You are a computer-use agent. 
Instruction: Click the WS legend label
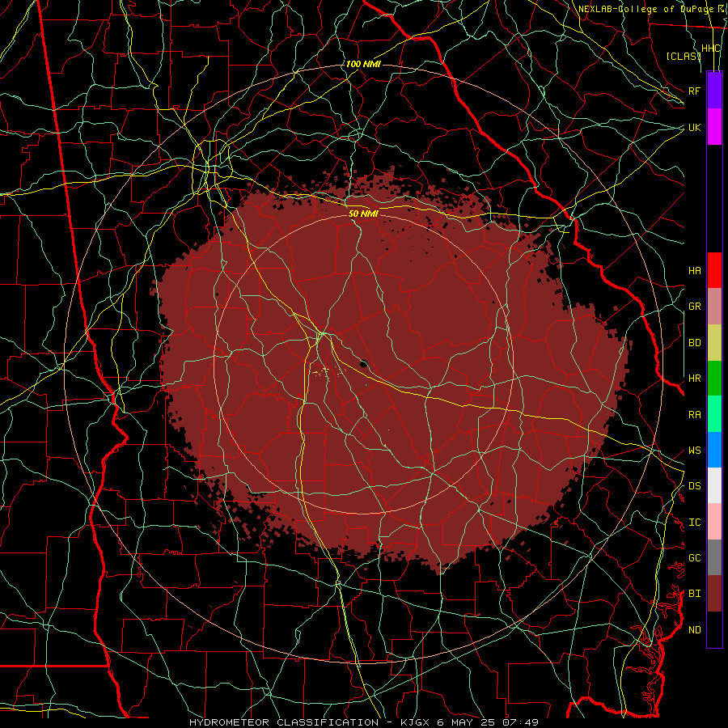coord(695,451)
